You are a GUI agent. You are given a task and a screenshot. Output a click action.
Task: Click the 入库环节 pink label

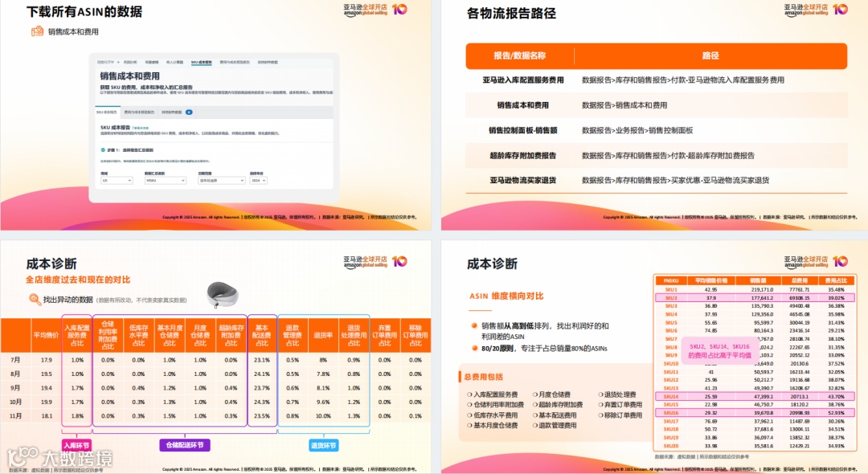click(x=76, y=445)
